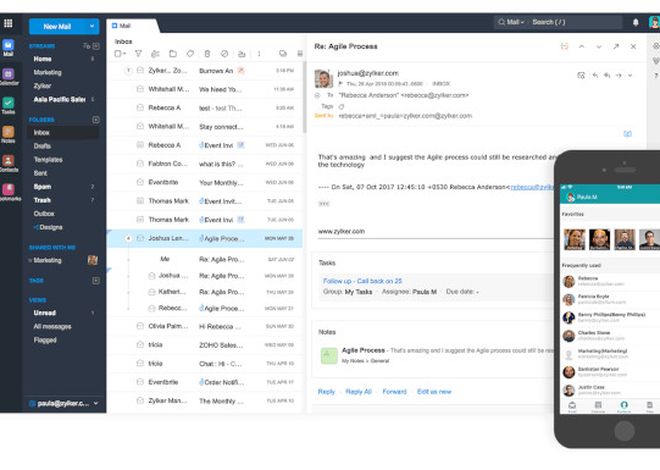
Task: Click the reply-all arrow icon in email header
Action: click(607, 75)
